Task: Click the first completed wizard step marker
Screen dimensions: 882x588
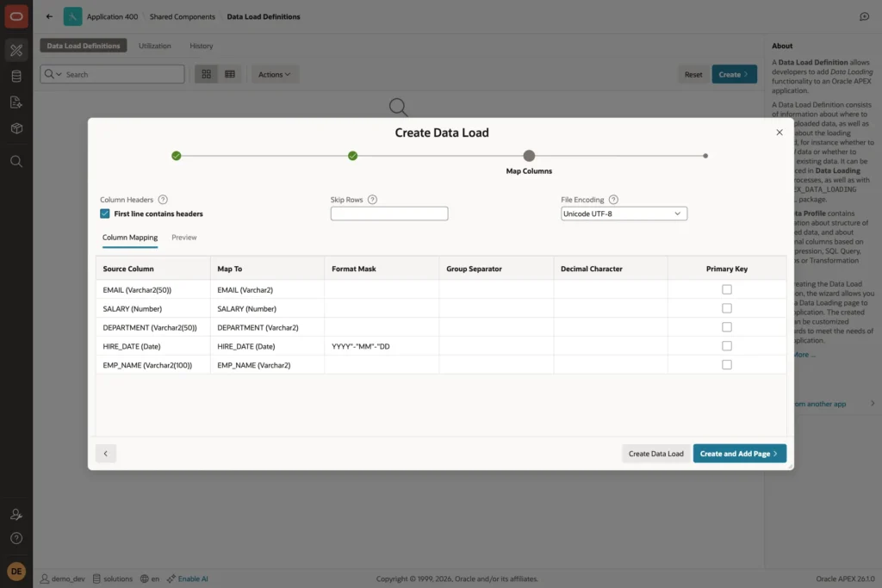Action: (x=177, y=156)
